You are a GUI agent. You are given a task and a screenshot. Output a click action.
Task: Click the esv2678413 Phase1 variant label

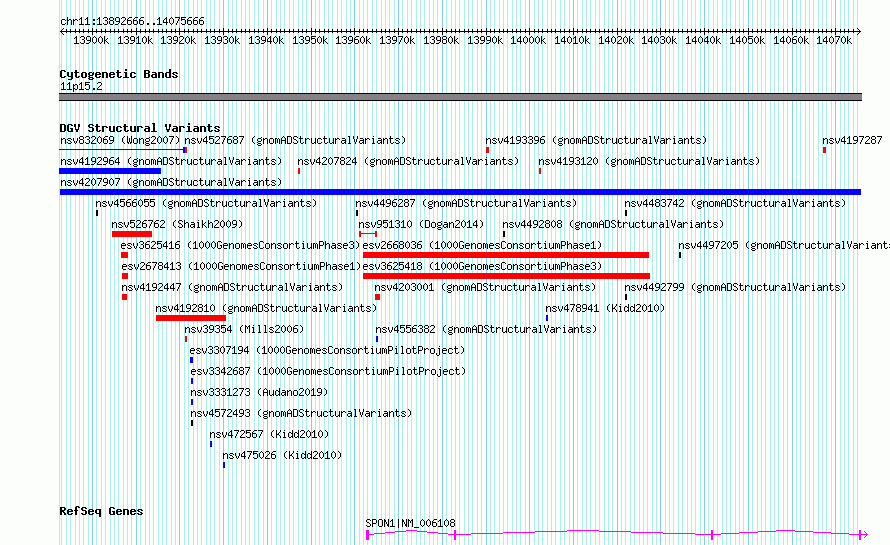click(241, 266)
